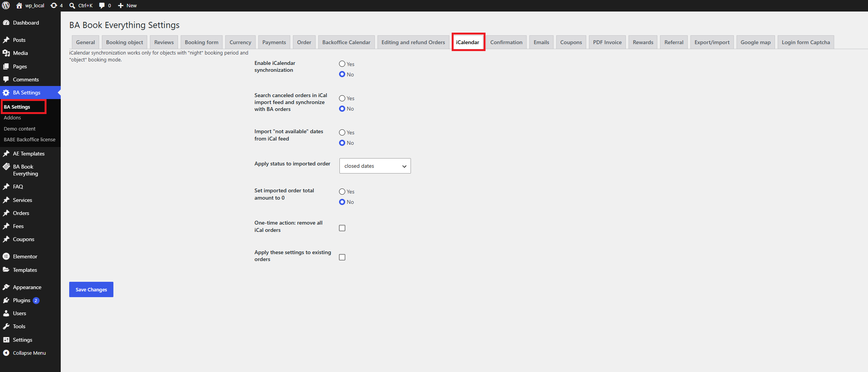Open the Order tab
Image resolution: width=868 pixels, height=372 pixels.
pyautogui.click(x=304, y=42)
